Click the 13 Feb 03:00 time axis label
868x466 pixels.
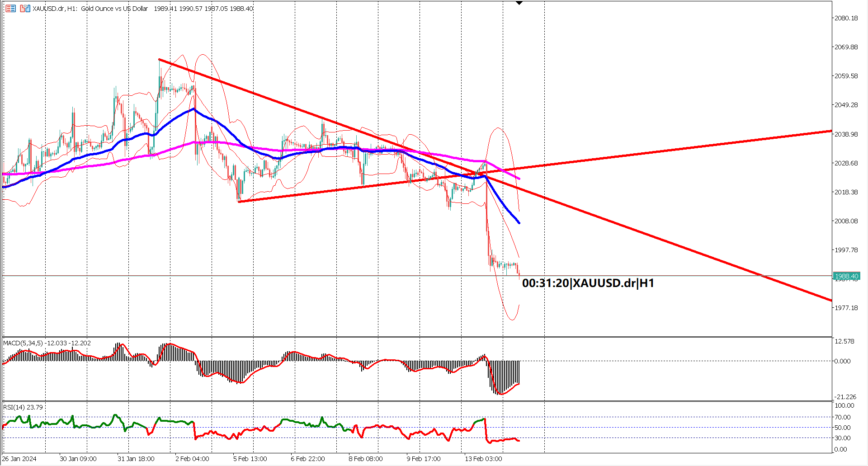(484, 458)
